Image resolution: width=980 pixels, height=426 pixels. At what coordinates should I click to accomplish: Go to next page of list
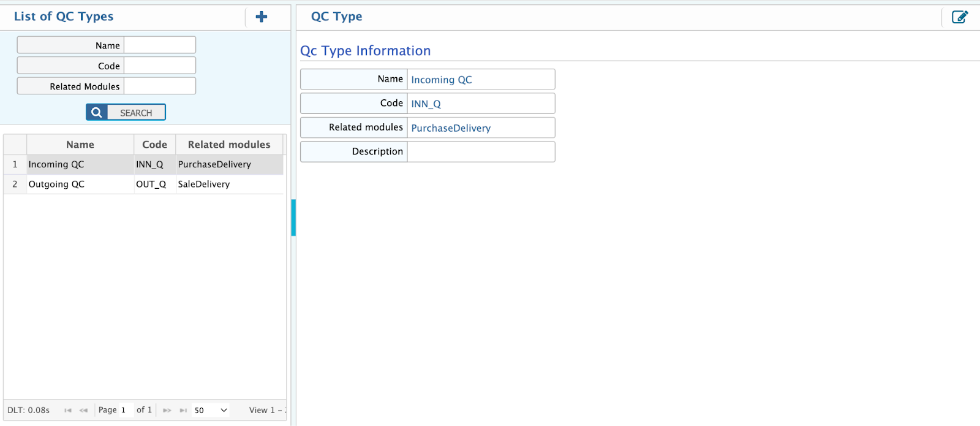[167, 410]
